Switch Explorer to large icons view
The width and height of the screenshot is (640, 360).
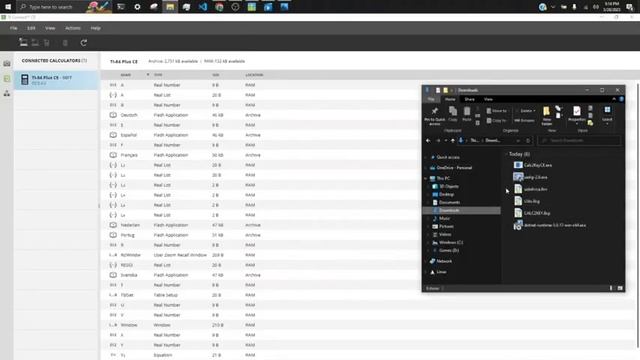click(x=620, y=288)
